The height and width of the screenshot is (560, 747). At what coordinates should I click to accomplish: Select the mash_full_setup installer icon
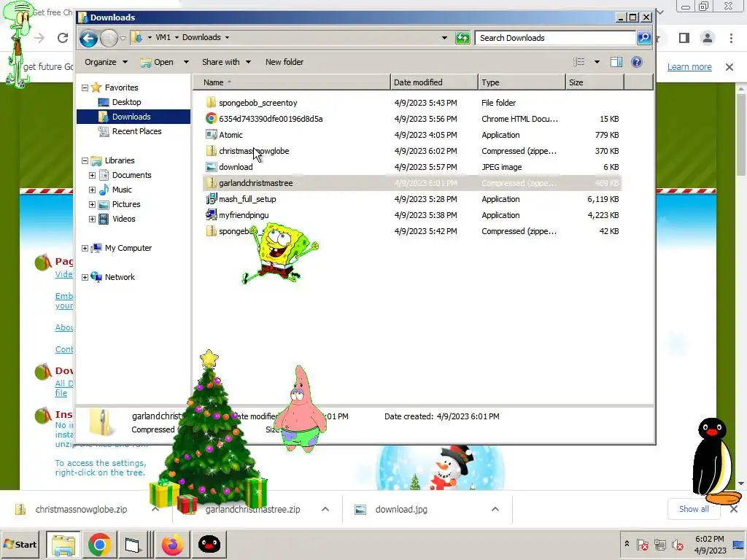point(211,199)
